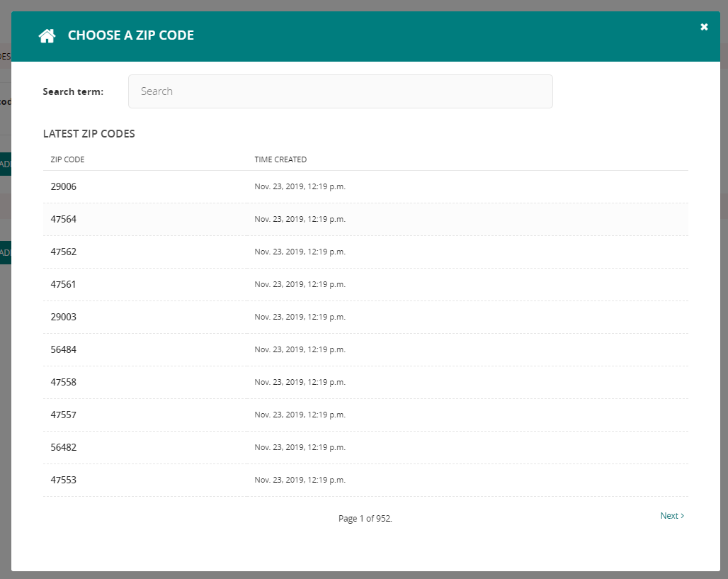728x579 pixels.
Task: Choose zip code 47557
Action: (64, 415)
